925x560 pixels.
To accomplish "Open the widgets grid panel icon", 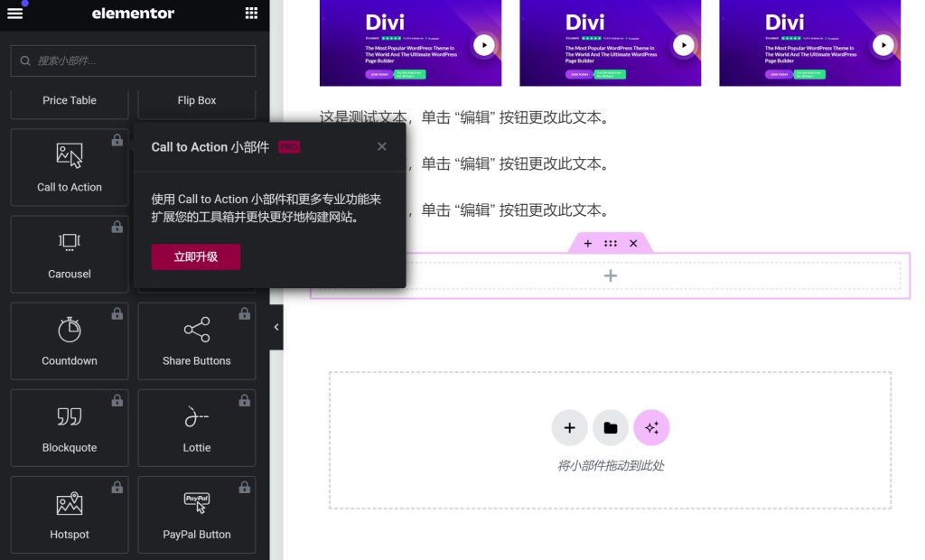I will (251, 13).
